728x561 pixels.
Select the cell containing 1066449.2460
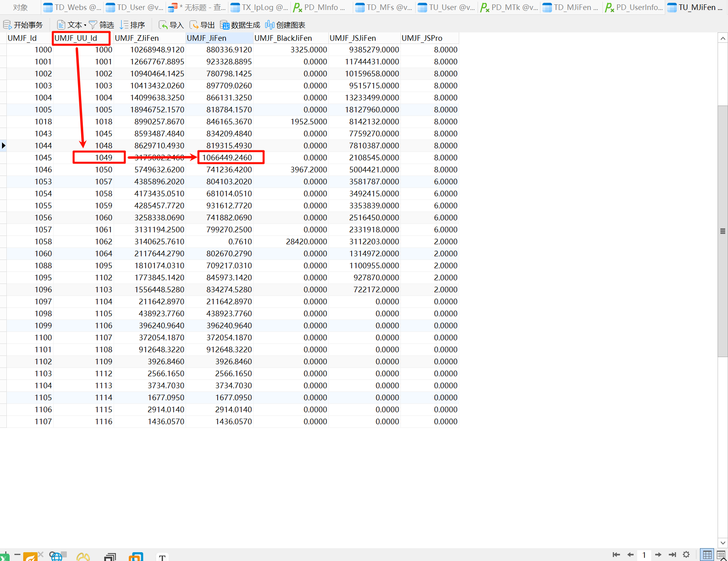click(x=227, y=158)
